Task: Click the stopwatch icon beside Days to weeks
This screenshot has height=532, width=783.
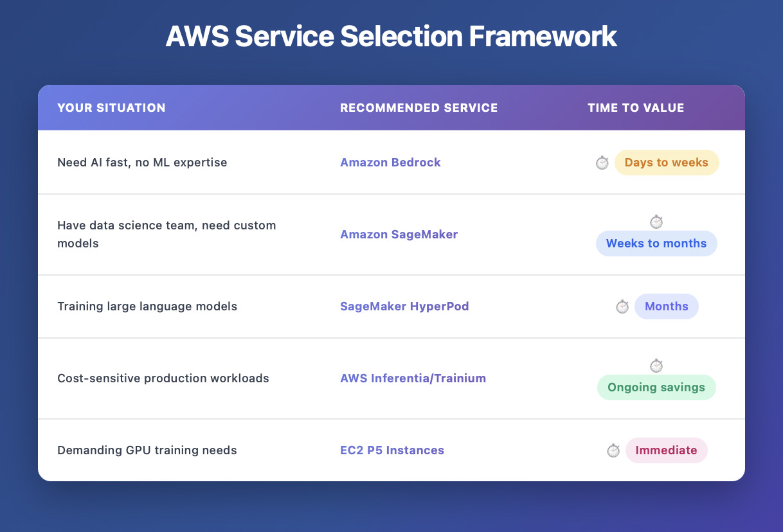Action: coord(602,163)
